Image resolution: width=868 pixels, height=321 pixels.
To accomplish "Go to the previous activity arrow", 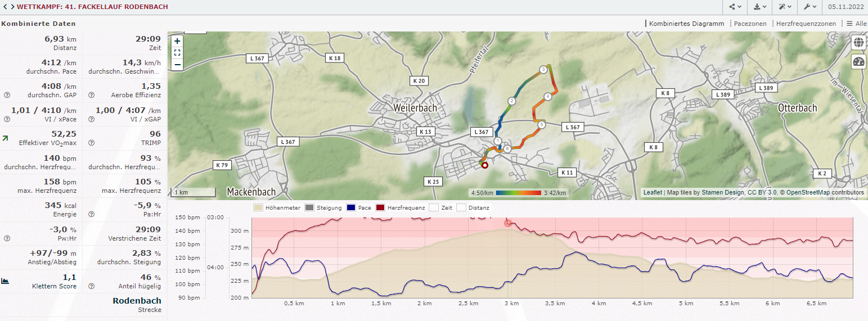I will [5, 7].
